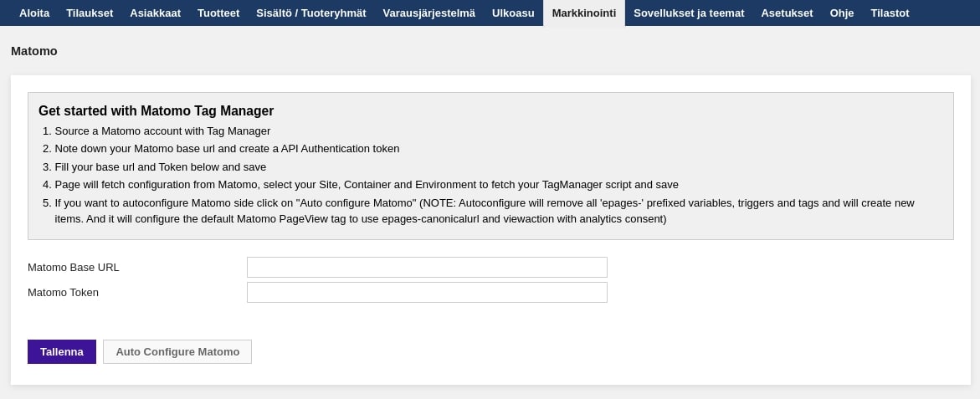Open the Ulkoasu menu
980x399 pixels.
[x=513, y=13]
